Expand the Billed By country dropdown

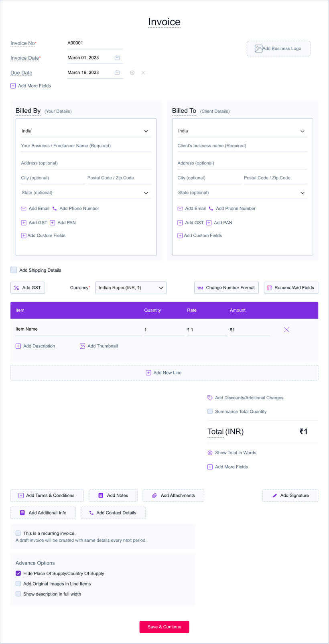[x=85, y=131]
